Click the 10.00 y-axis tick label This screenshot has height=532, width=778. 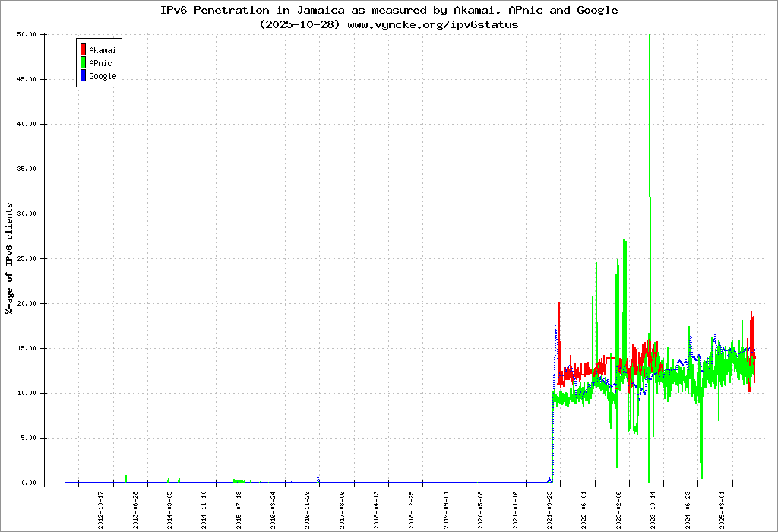(x=27, y=393)
